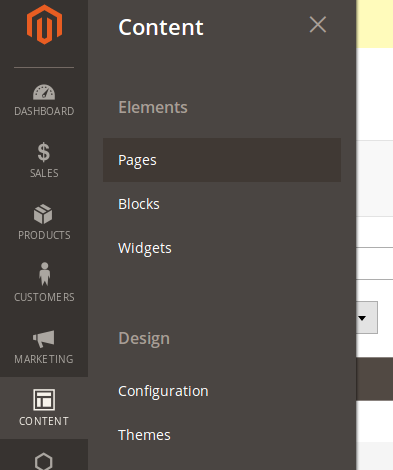Open Dashboard via the gauge icon
Viewport: 393px width, 470px height.
[x=44, y=92]
